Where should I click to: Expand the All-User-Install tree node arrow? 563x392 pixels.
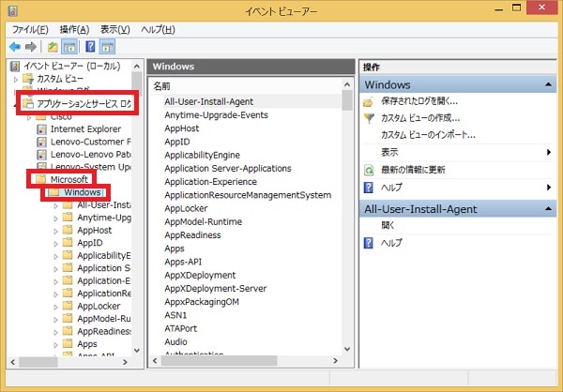tap(55, 206)
